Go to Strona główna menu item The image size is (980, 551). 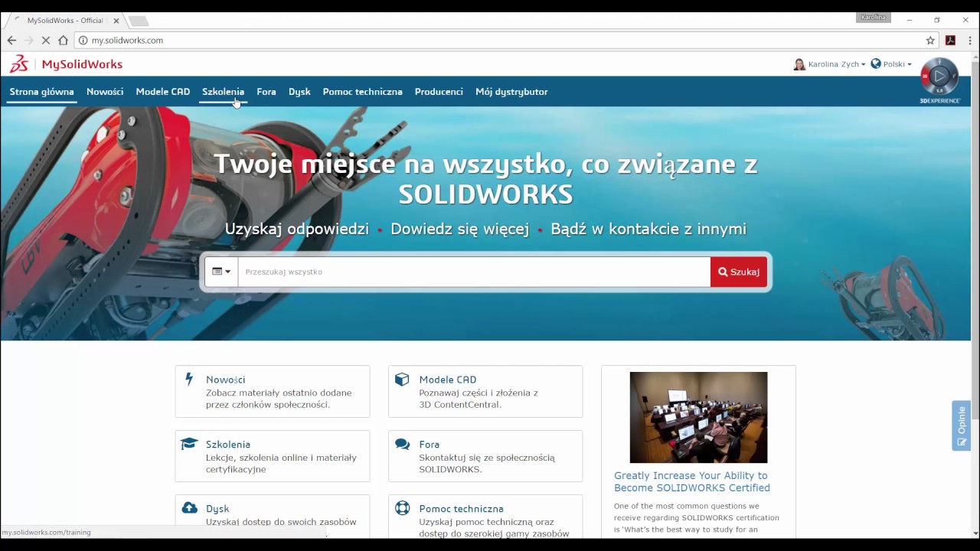41,92
